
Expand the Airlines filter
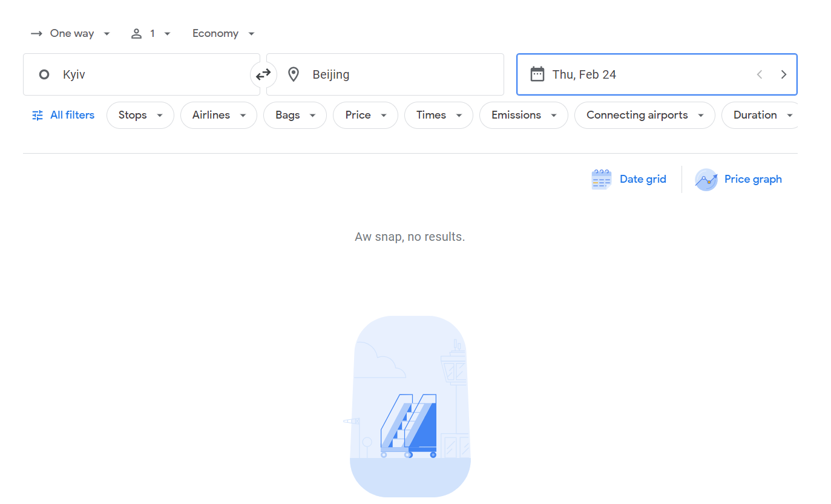tap(218, 115)
